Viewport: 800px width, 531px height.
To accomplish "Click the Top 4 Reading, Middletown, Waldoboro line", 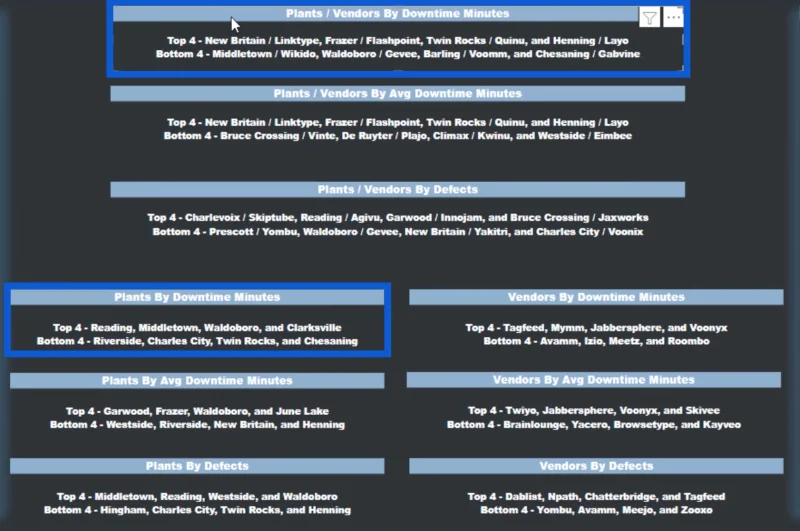I will [x=197, y=328].
